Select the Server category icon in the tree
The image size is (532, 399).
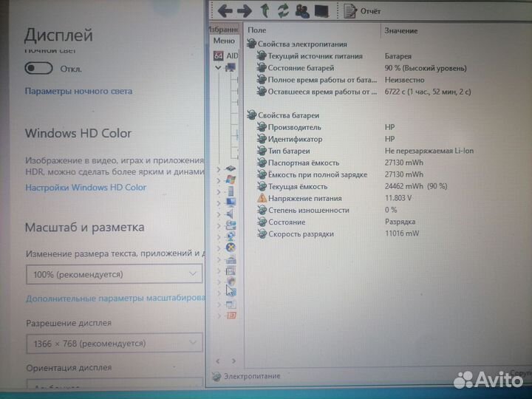click(231, 191)
